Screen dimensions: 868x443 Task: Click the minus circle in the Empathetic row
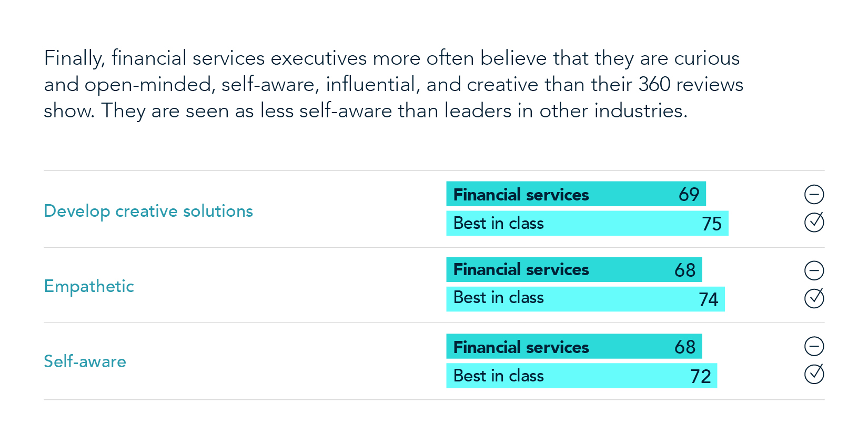pos(814,270)
